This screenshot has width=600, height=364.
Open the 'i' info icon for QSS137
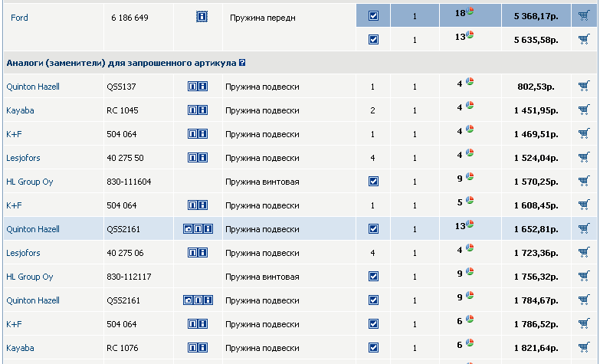(x=203, y=86)
